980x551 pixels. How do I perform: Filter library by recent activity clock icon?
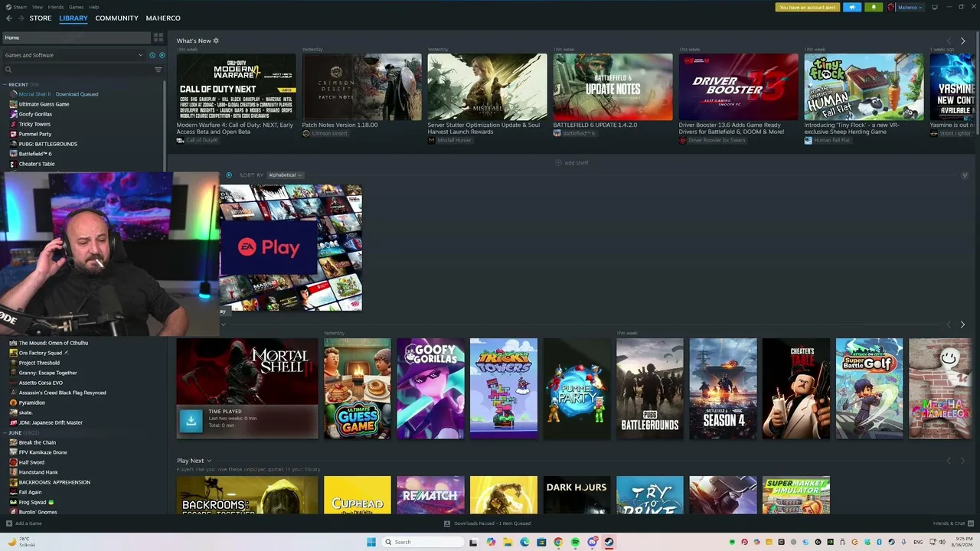tap(152, 55)
